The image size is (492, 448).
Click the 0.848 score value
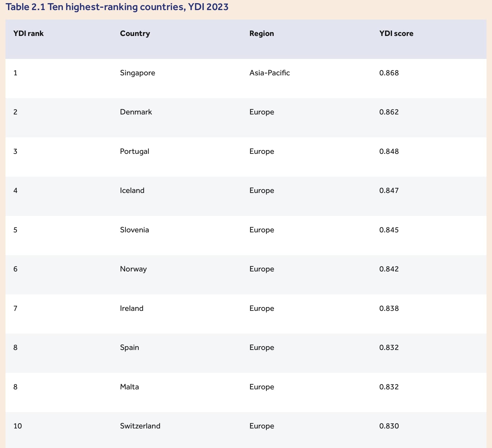click(389, 151)
